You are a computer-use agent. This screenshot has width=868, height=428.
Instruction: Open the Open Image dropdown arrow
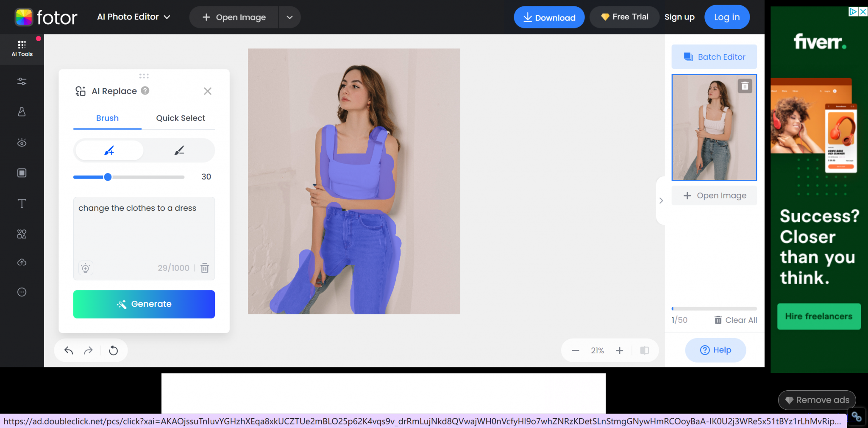[x=289, y=17]
